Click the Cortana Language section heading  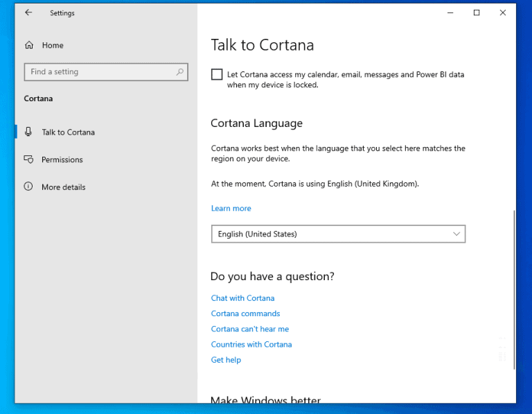tap(256, 123)
